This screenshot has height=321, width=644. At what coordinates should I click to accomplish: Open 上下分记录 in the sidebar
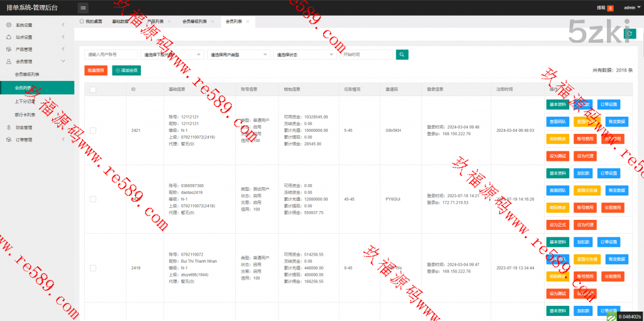pos(25,101)
